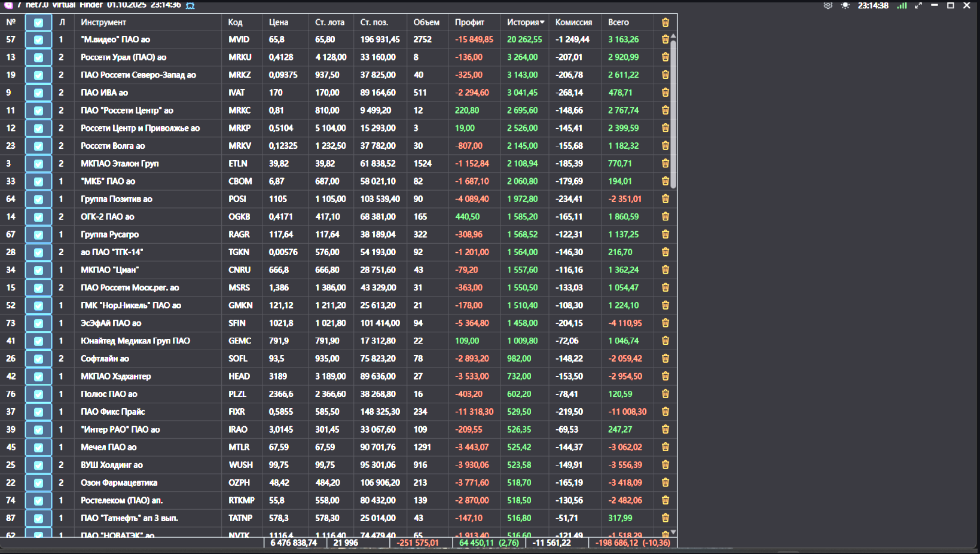Viewport: 980px width, 554px height.
Task: Toggle the checkbox in the MRKV row
Action: pyautogui.click(x=38, y=146)
